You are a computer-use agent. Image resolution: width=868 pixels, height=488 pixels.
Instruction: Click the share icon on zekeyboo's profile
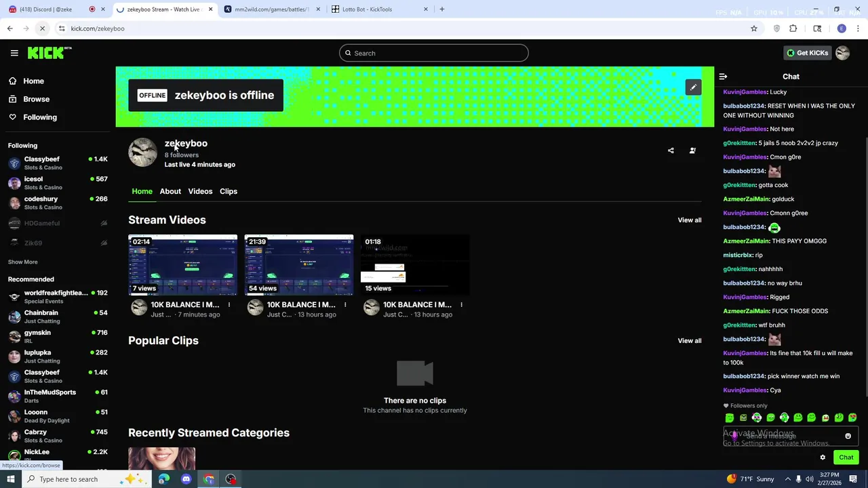coord(671,150)
